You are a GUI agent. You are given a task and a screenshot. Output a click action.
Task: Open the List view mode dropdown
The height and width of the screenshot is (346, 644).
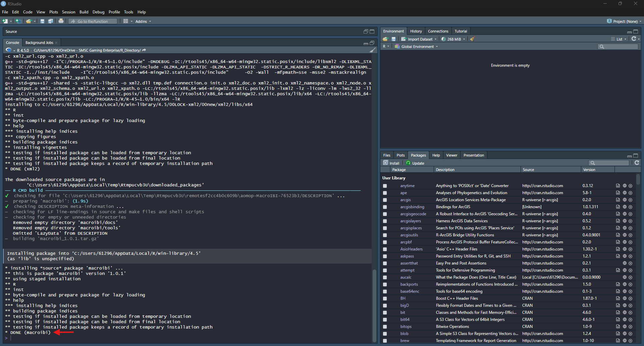619,39
